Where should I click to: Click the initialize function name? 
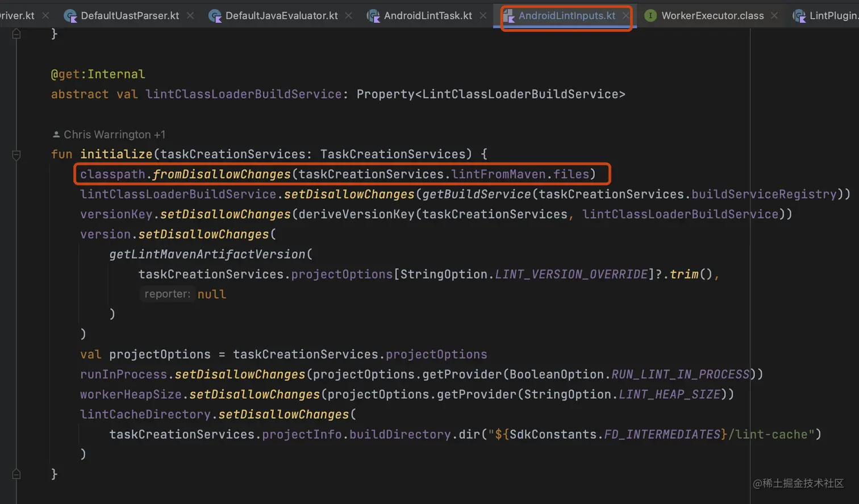pyautogui.click(x=116, y=154)
